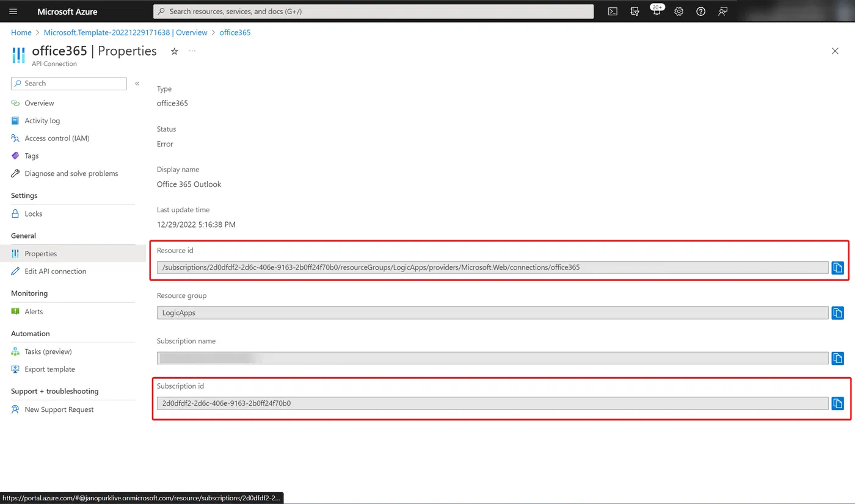Click the 'API Connection' subtitle text
855x504 pixels.
click(54, 63)
